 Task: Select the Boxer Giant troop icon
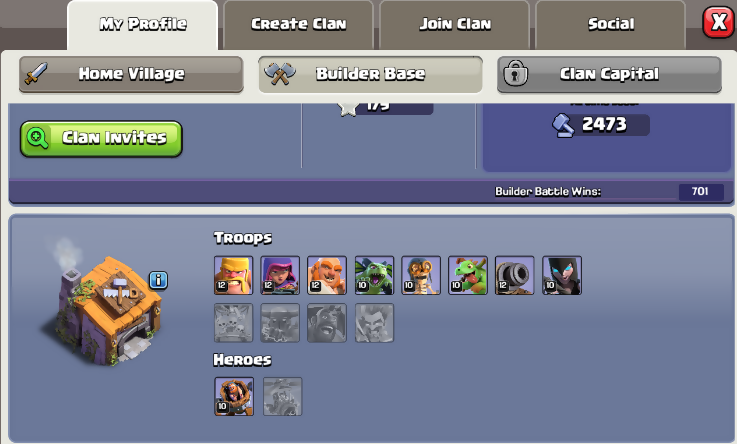[x=327, y=275]
